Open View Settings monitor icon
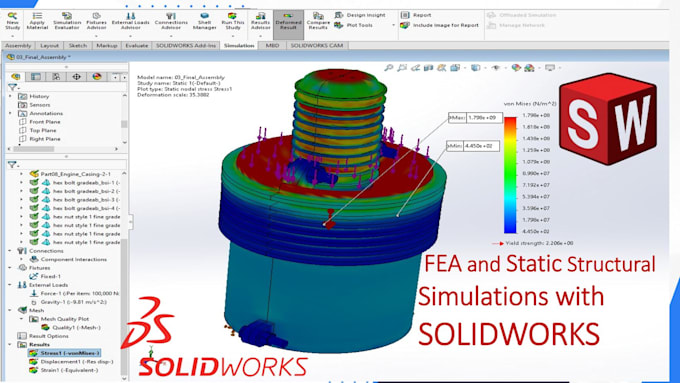Image resolution: width=680 pixels, height=383 pixels. [550, 68]
